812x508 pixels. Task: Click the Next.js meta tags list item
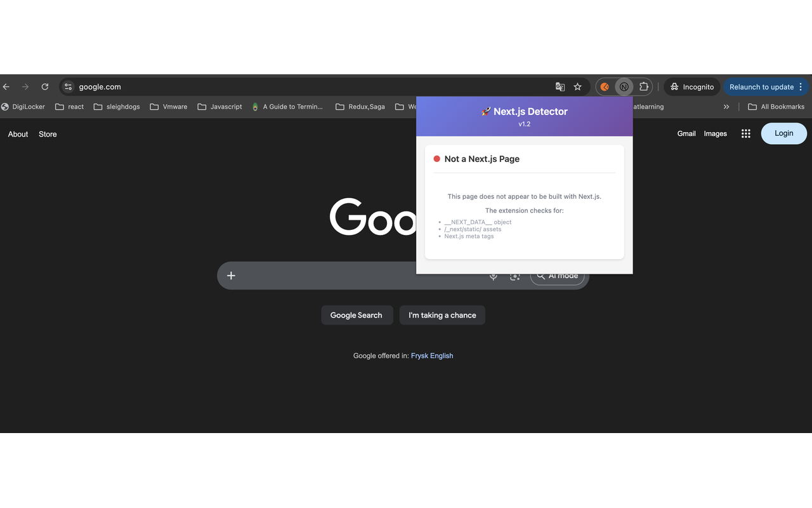tap(469, 236)
